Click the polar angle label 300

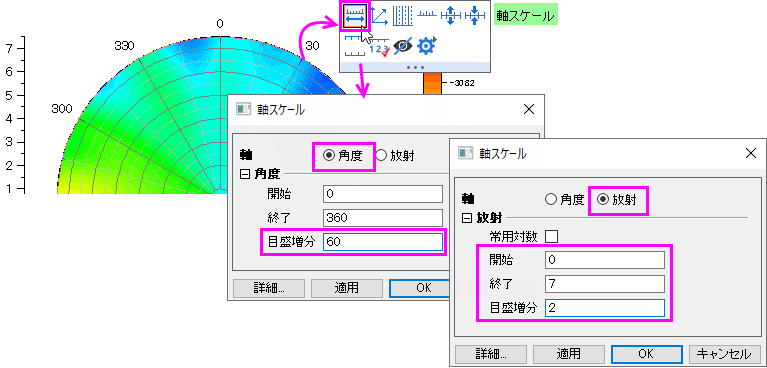[62, 109]
